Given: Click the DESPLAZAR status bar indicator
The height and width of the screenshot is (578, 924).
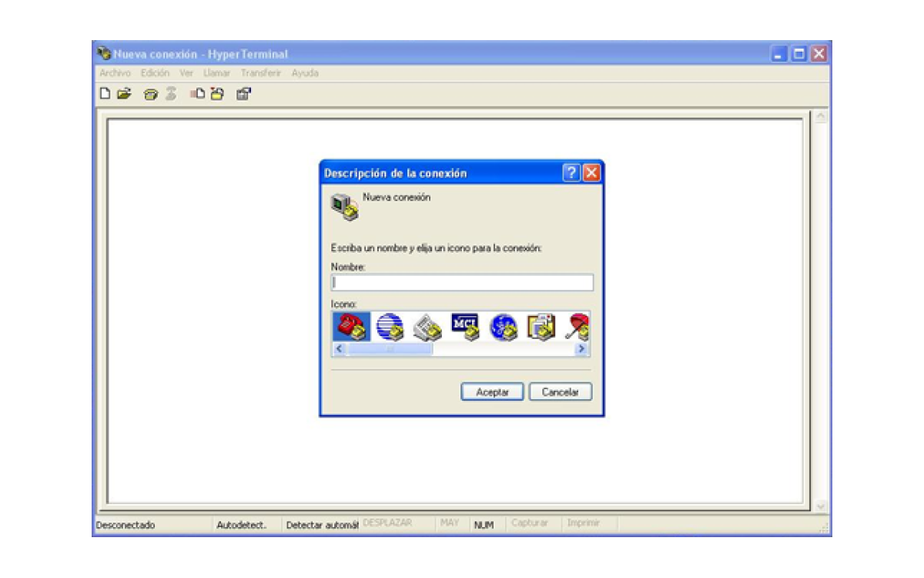Looking at the screenshot, I should pyautogui.click(x=387, y=523).
